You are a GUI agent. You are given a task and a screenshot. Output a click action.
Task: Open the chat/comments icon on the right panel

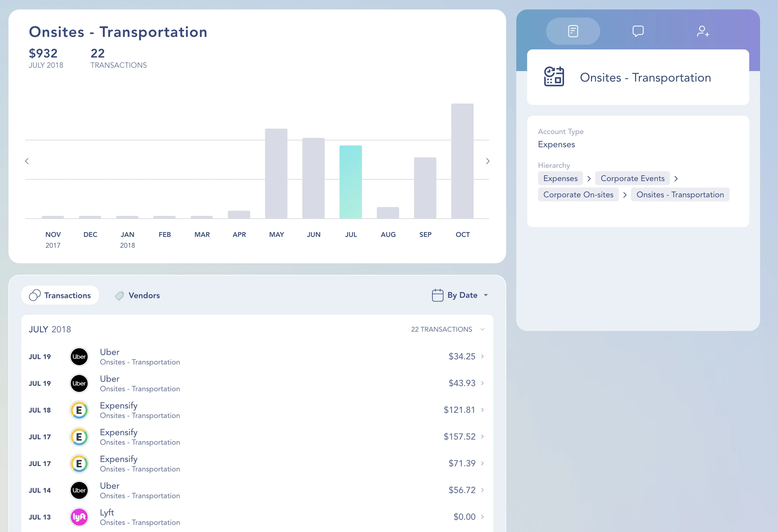click(x=638, y=31)
